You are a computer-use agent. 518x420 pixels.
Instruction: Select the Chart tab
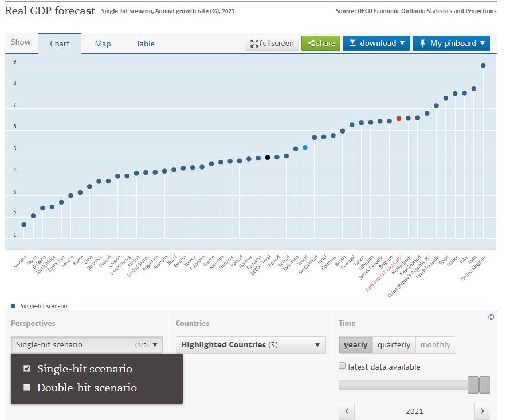[x=60, y=44]
